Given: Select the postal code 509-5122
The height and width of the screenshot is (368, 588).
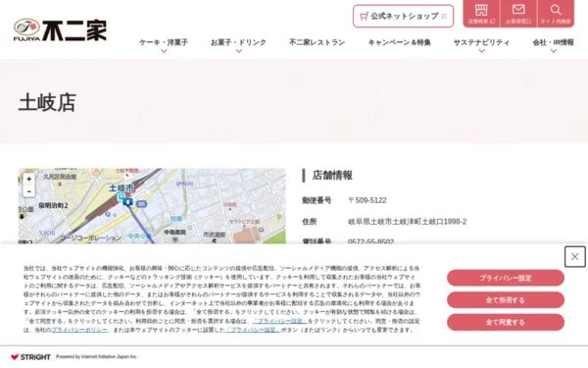Looking at the screenshot, I should 367,200.
